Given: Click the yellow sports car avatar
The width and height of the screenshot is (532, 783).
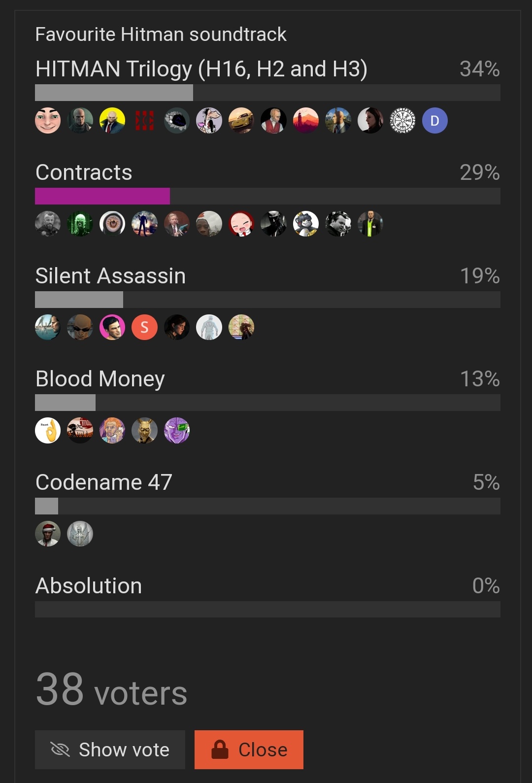Looking at the screenshot, I should point(241,121).
